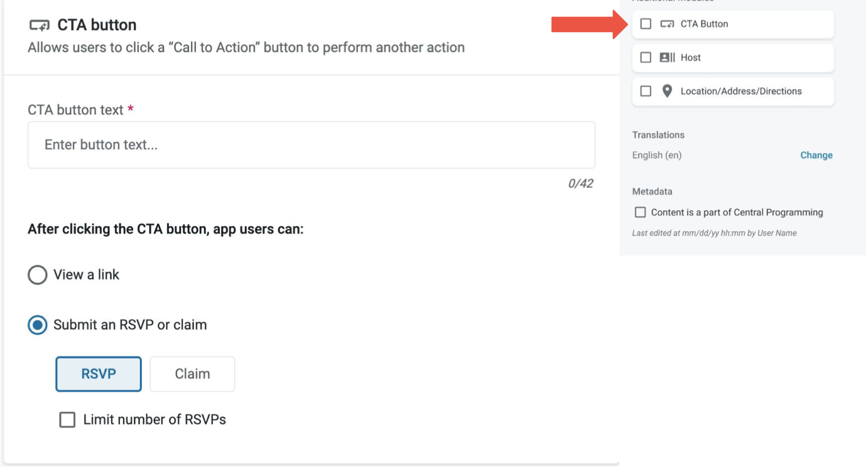
Task: Click the Location/Address/Directions module label
Action: pyautogui.click(x=741, y=92)
